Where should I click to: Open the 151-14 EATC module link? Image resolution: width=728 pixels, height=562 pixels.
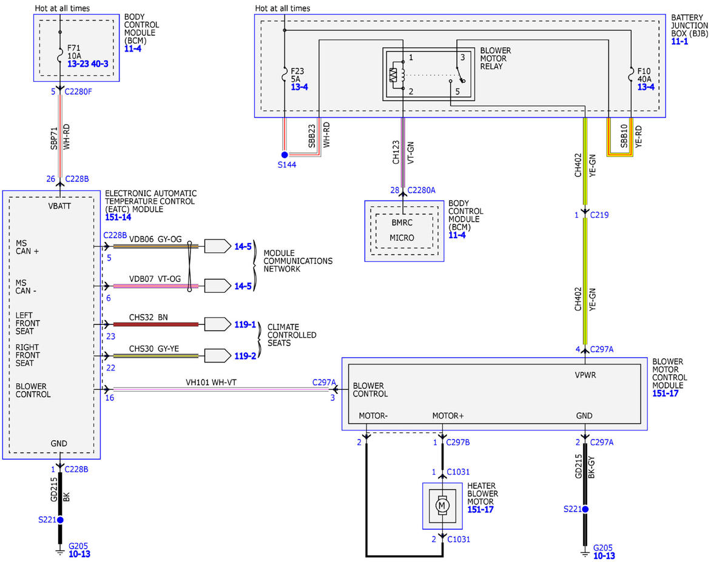(x=118, y=217)
